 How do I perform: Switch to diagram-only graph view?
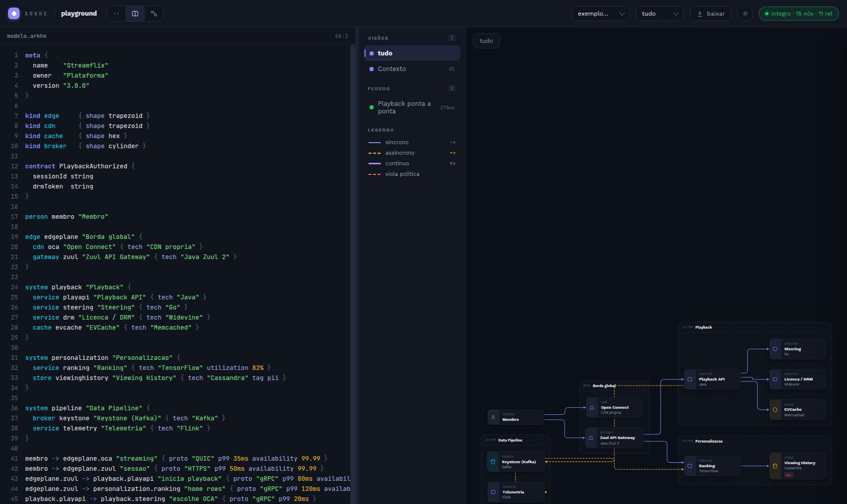pyautogui.click(x=154, y=14)
